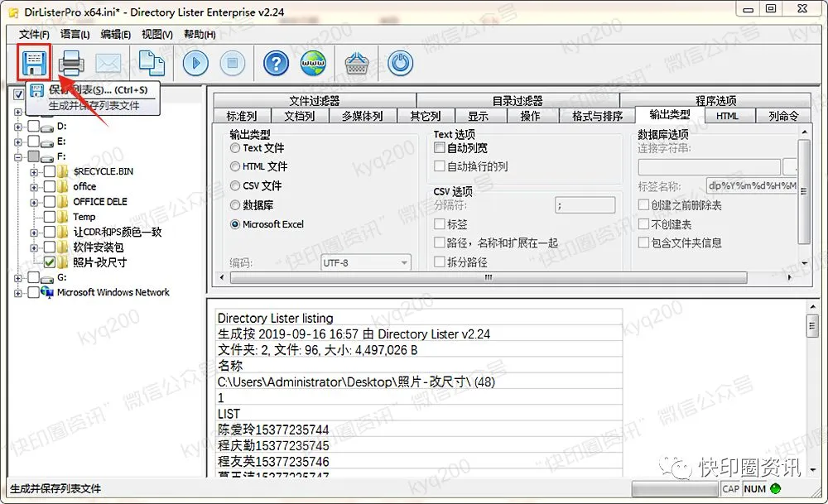Expand the OFFICE DELE folder node
The width and height of the screenshot is (828, 504).
(34, 202)
